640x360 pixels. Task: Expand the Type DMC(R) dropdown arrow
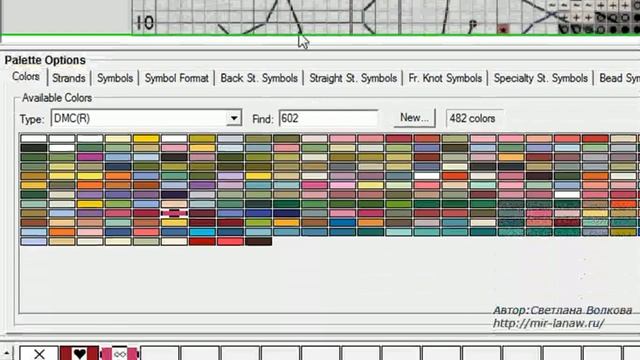pyautogui.click(x=234, y=118)
